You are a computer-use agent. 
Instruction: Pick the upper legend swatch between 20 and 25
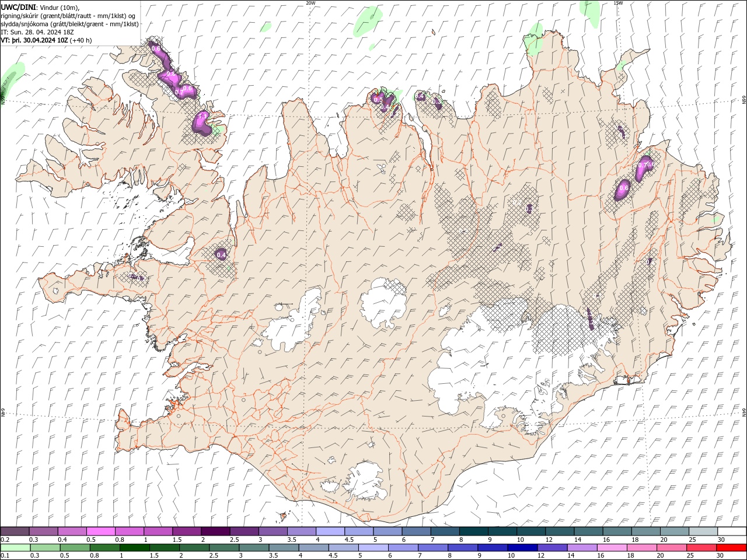tap(675, 531)
